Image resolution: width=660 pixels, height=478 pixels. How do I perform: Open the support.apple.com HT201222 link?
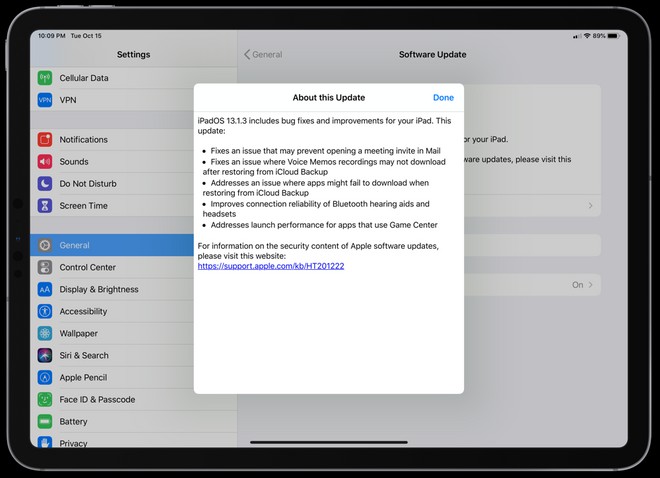271,266
